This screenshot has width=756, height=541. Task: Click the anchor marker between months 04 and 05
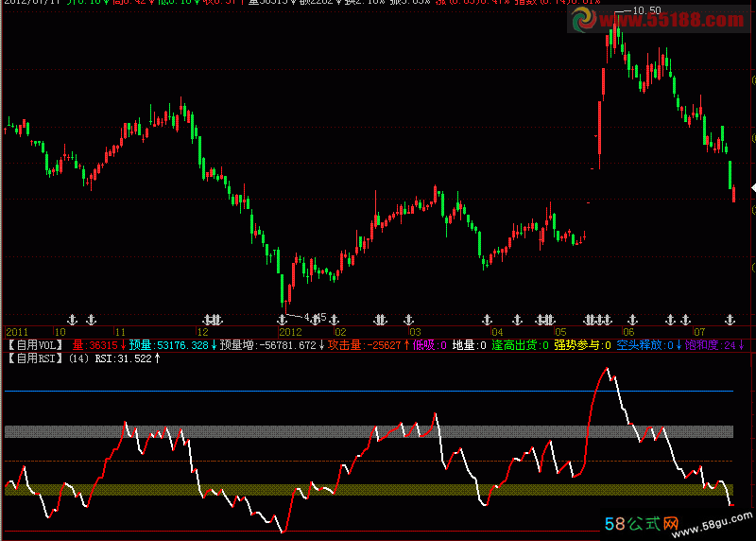517,318
